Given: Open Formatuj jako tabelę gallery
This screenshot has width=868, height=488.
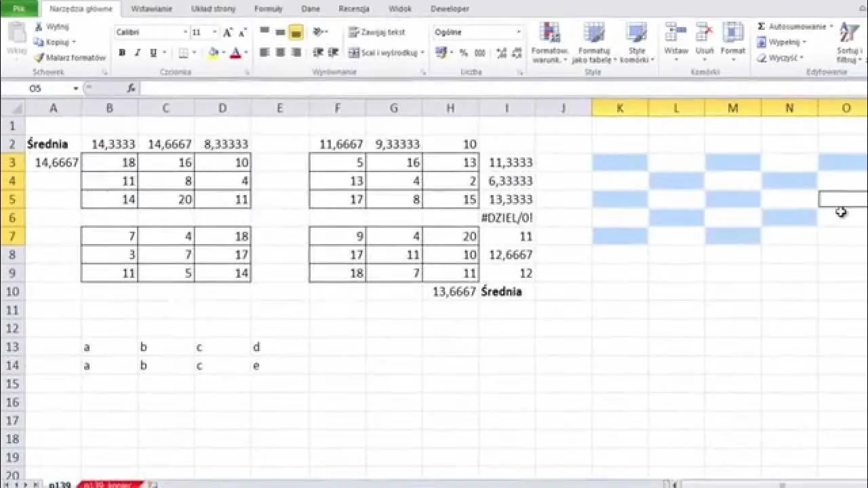Looking at the screenshot, I should click(594, 42).
